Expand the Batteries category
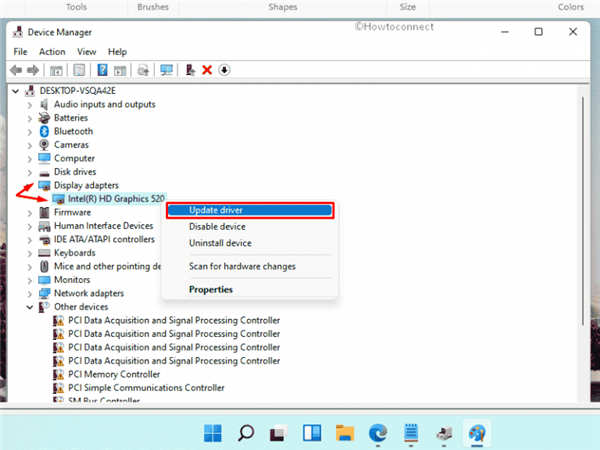This screenshot has height=450, width=600. [30, 118]
